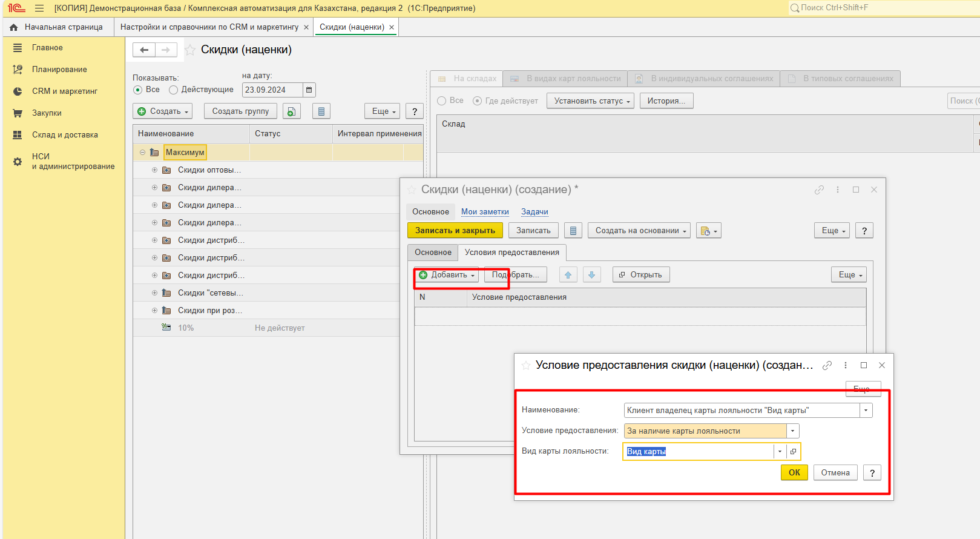Collapse the Максимум folder in tree

(x=142, y=153)
